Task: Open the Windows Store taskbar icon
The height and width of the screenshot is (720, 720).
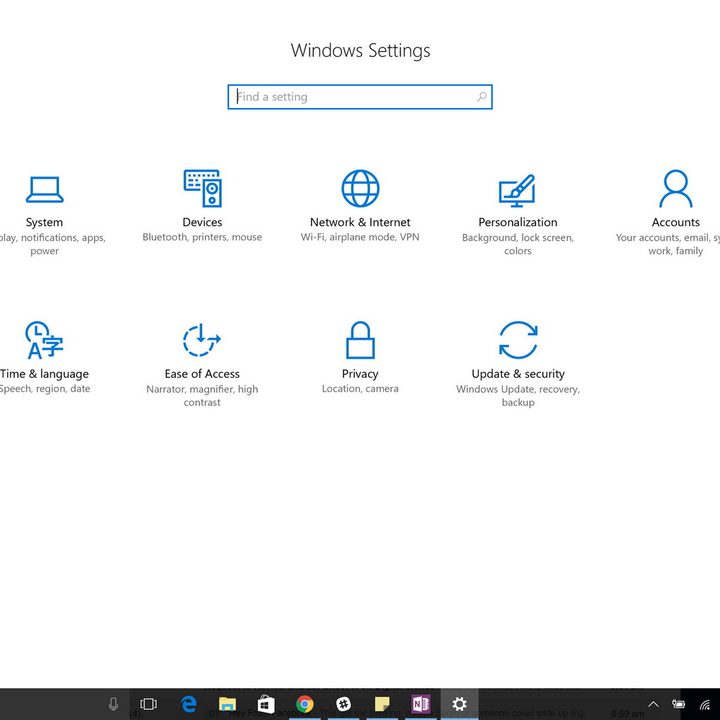Action: (266, 704)
